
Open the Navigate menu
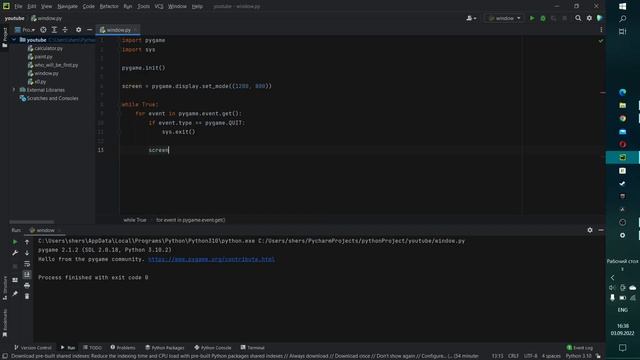67,7
